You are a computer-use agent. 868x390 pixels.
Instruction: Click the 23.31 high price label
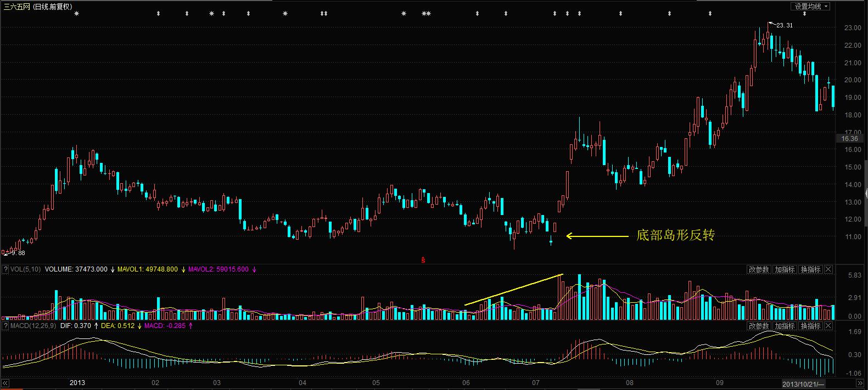(x=784, y=25)
